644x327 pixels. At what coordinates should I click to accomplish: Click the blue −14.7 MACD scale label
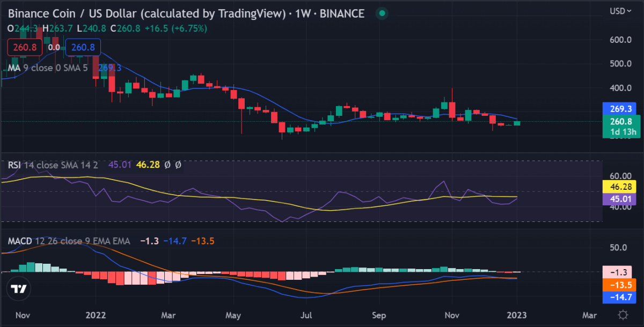pos(619,298)
